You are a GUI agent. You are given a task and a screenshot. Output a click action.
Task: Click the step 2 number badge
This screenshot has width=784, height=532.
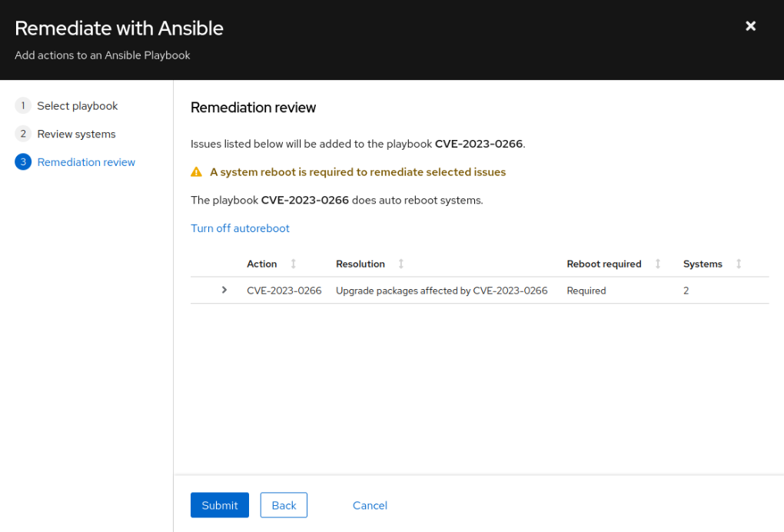[23, 134]
